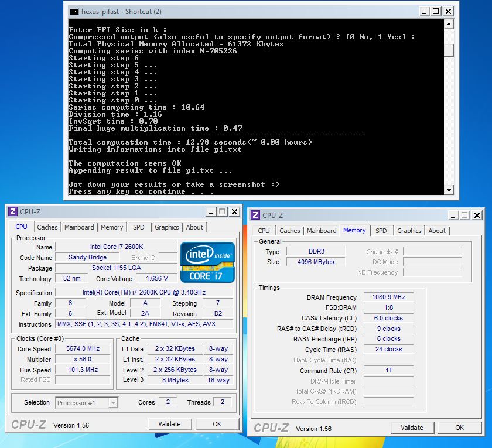Click the CPU-Z logo icon in the memory timings window's title bar

(255, 215)
